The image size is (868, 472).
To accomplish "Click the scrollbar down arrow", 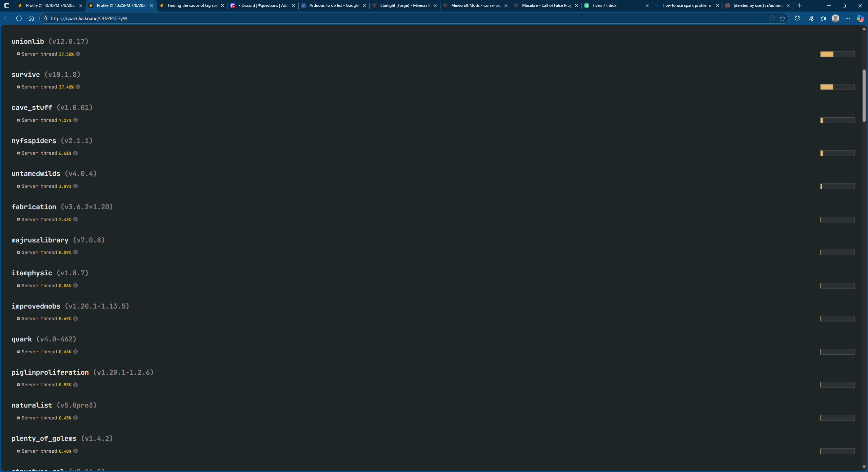I will tap(864, 467).
